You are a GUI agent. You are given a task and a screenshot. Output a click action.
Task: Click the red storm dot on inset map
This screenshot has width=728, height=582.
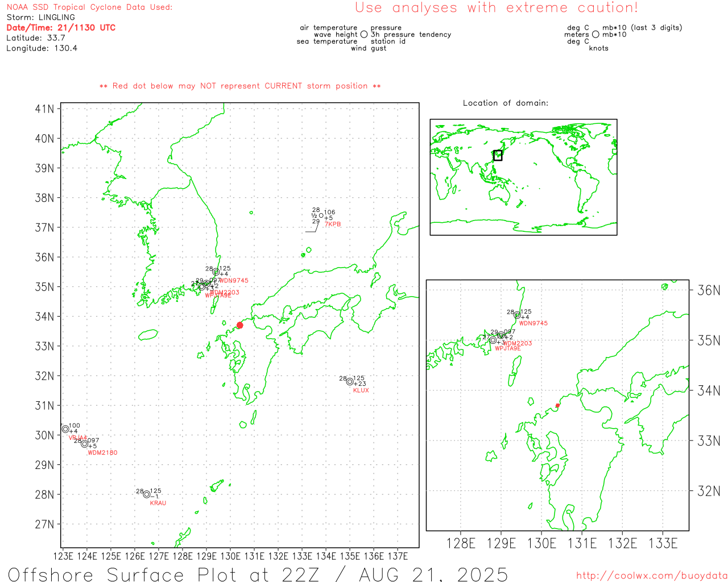coord(557,405)
